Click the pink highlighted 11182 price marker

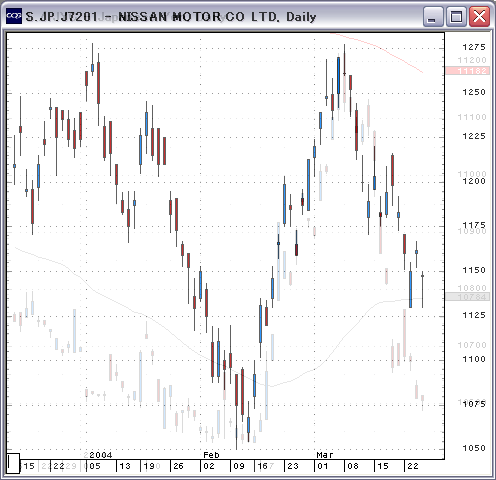point(468,71)
